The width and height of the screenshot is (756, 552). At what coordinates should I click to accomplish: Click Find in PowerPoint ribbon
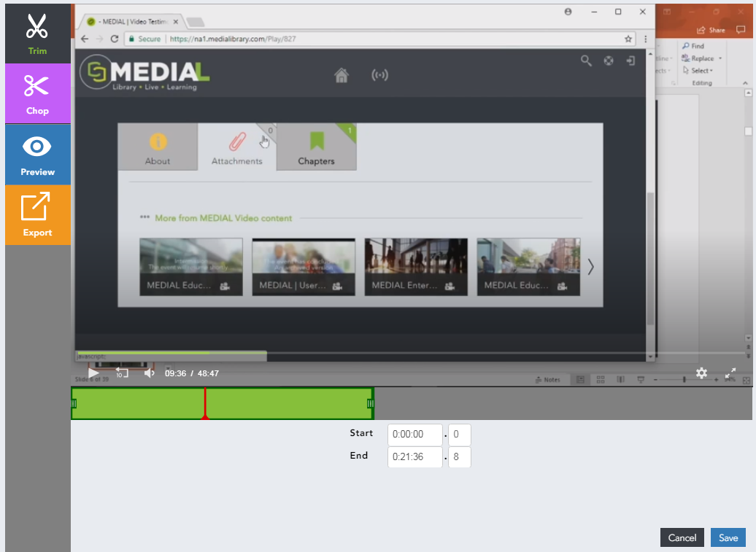point(693,46)
